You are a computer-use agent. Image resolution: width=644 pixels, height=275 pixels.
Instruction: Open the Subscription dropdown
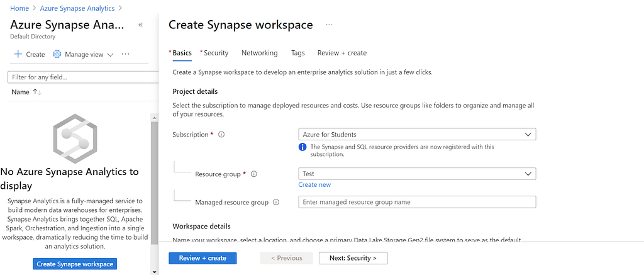coord(417,135)
